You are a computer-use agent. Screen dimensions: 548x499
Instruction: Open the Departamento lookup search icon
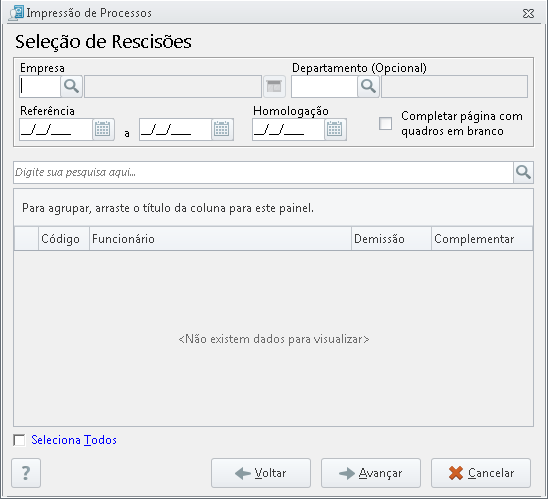pyautogui.click(x=368, y=86)
